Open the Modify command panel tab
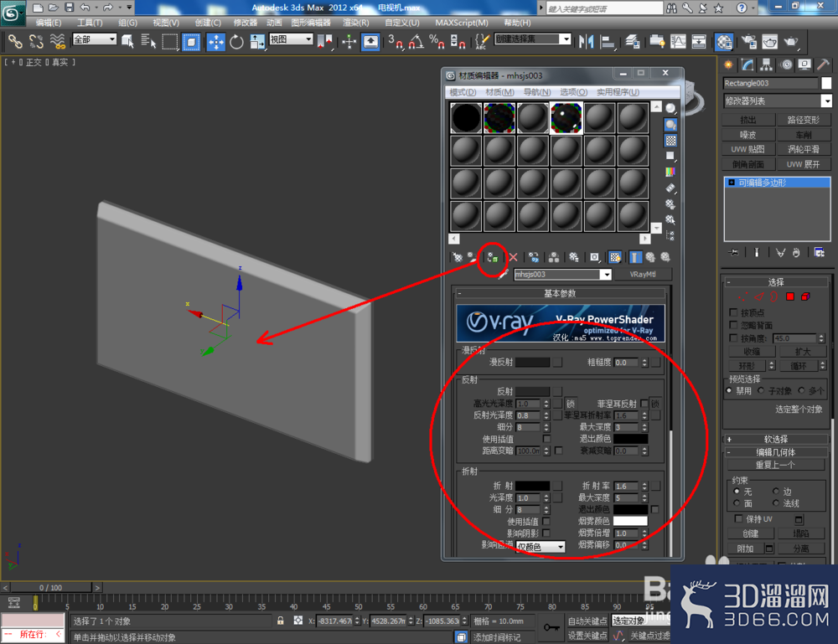The image size is (838, 644). (x=747, y=65)
